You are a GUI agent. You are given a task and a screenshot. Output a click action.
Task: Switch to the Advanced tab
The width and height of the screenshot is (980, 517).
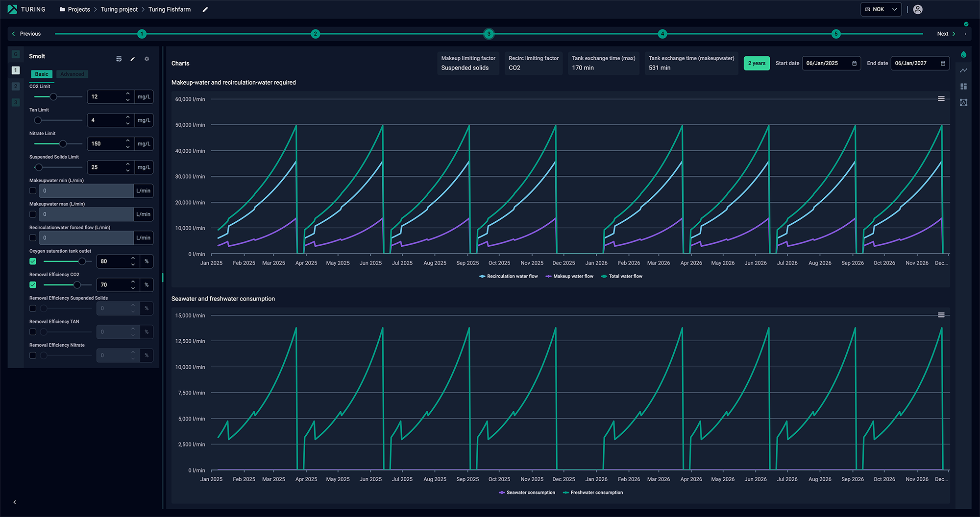click(72, 74)
